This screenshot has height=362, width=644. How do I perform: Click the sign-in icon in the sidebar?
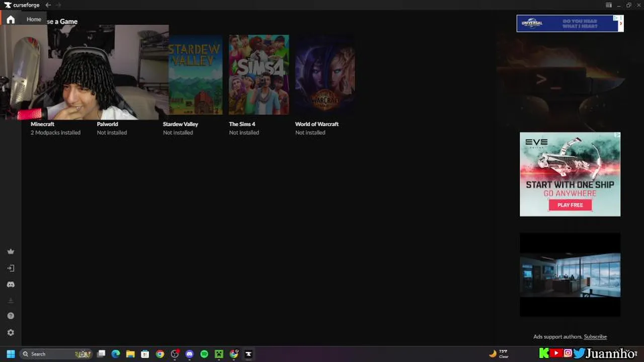click(11, 268)
